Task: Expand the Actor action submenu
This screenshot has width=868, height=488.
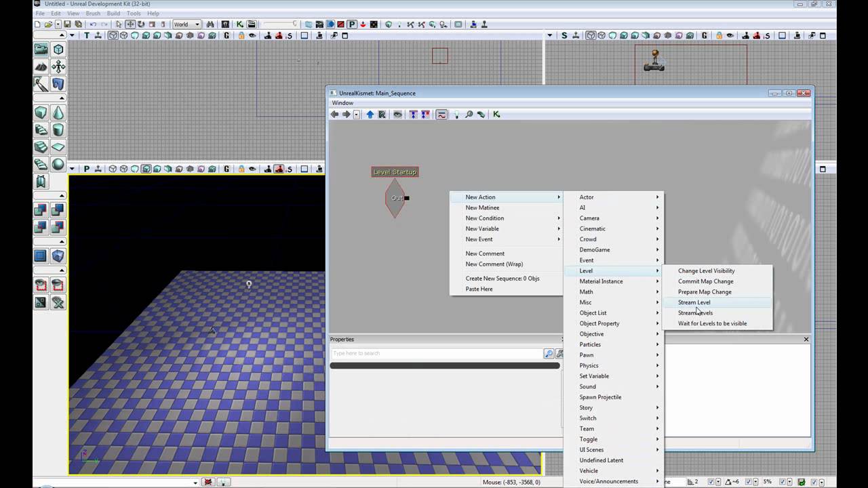Action: (x=613, y=197)
